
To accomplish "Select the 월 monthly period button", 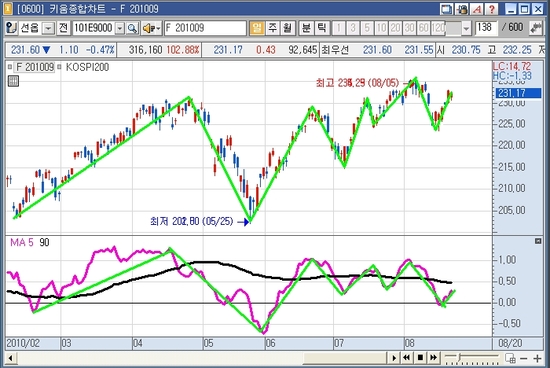I will click(288, 28).
